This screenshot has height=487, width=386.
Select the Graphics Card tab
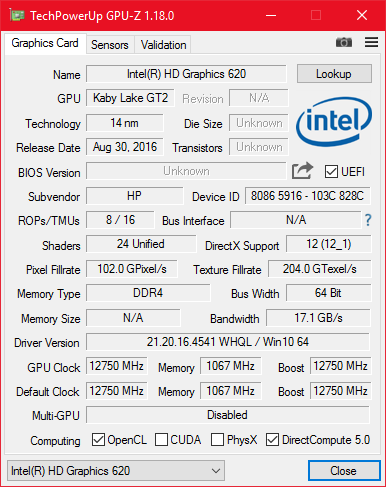[x=45, y=43]
